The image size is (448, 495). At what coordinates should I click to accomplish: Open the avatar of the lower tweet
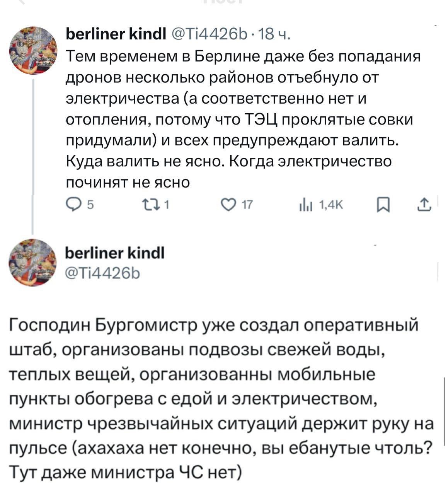coord(33,263)
